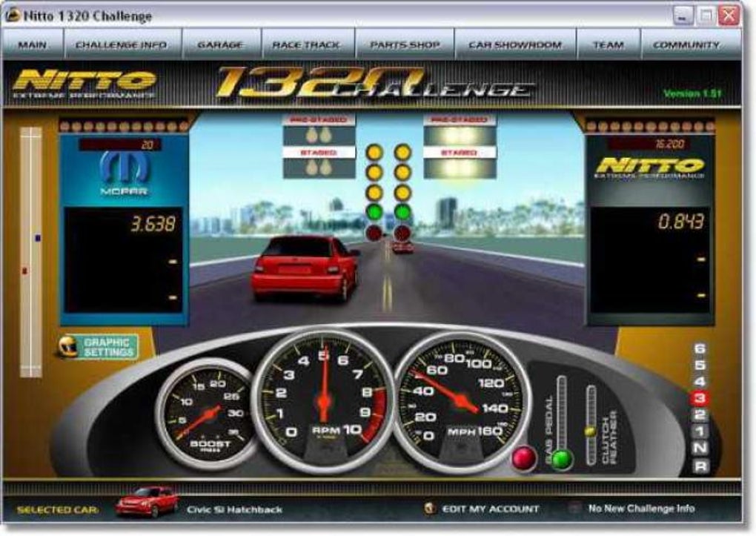
Task: Open the COMMUNITY tab
Action: coord(686,44)
